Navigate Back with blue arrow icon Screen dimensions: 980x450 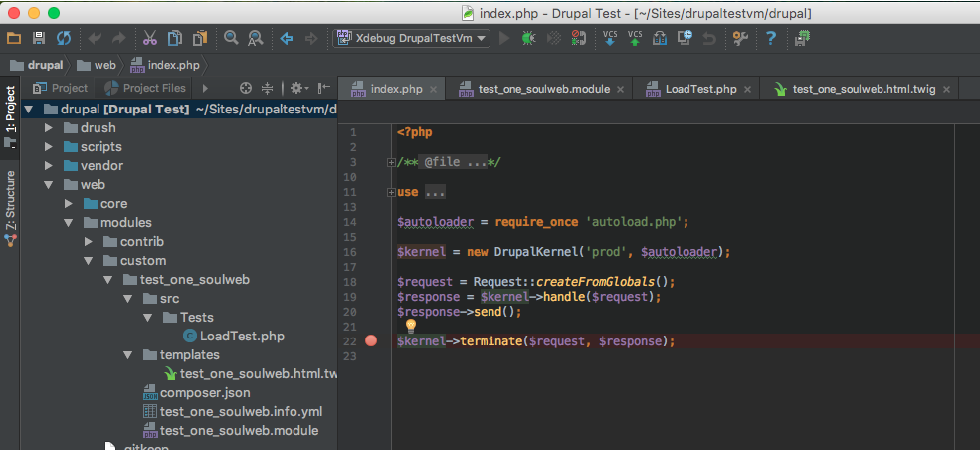tap(287, 39)
